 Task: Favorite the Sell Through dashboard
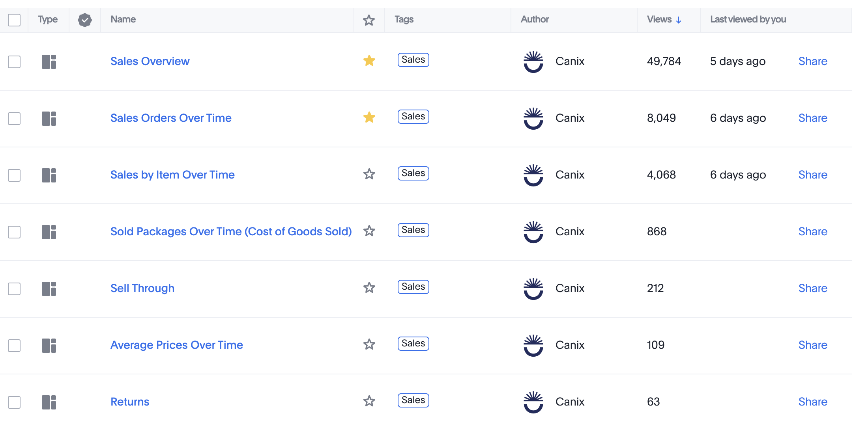coord(369,288)
